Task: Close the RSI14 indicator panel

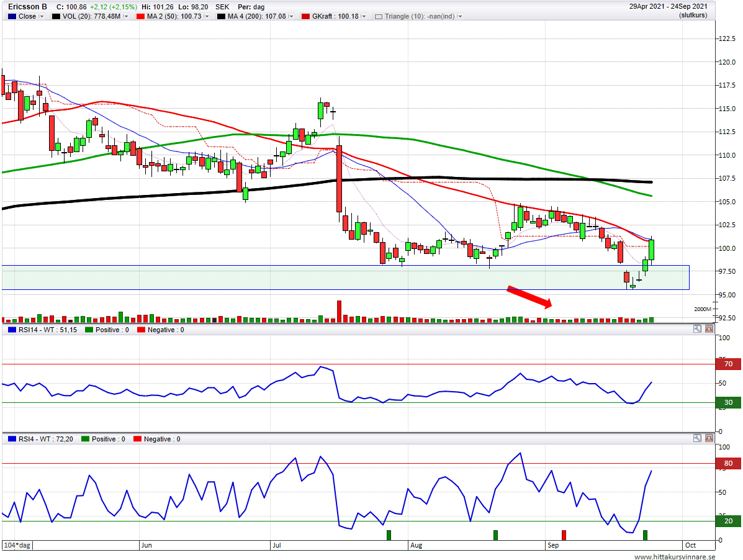Action: point(709,329)
